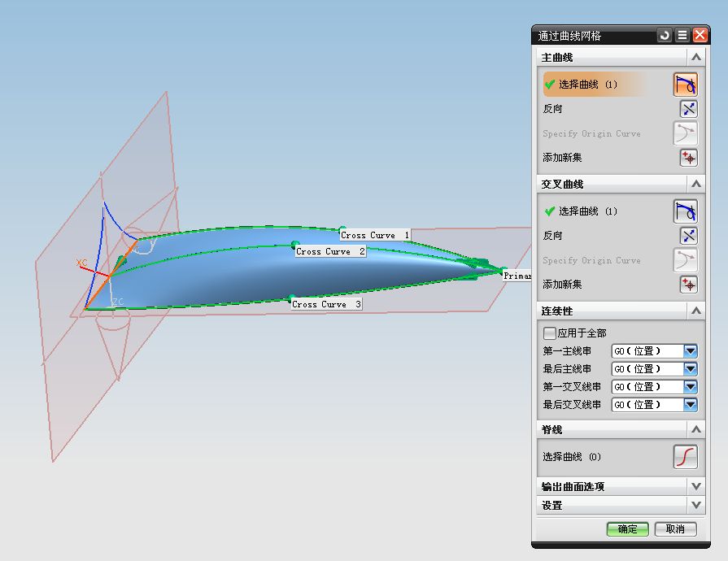The image size is (728, 561).
Task: Collapse the 脊线 section
Action: coord(696,429)
